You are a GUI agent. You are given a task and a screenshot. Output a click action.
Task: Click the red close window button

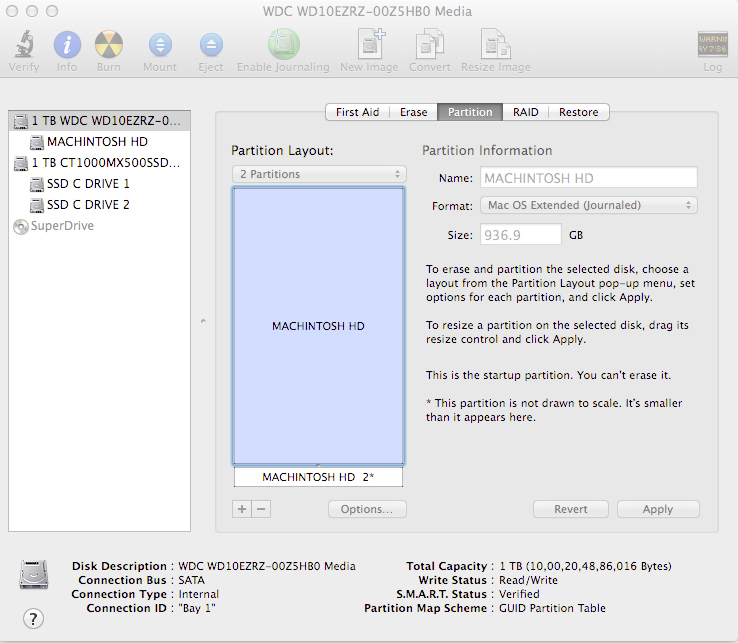(x=12, y=11)
